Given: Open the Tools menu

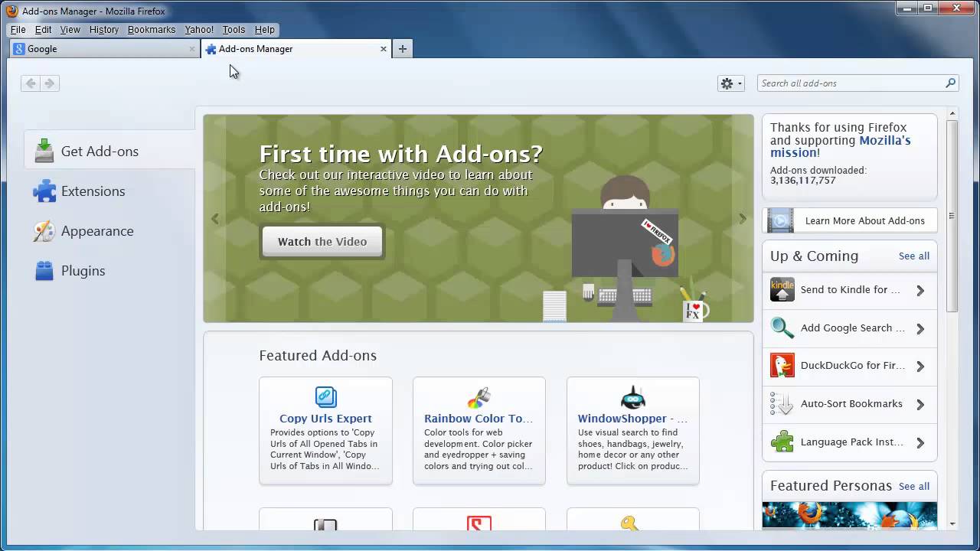Looking at the screenshot, I should click(234, 30).
